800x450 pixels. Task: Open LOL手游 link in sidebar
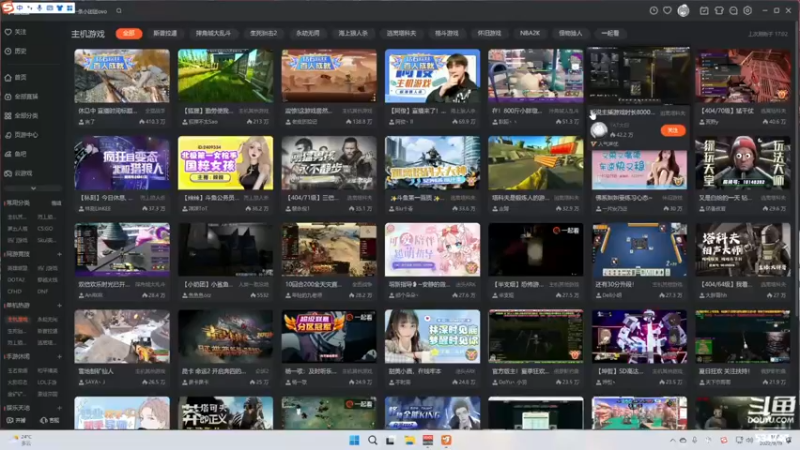(46, 382)
